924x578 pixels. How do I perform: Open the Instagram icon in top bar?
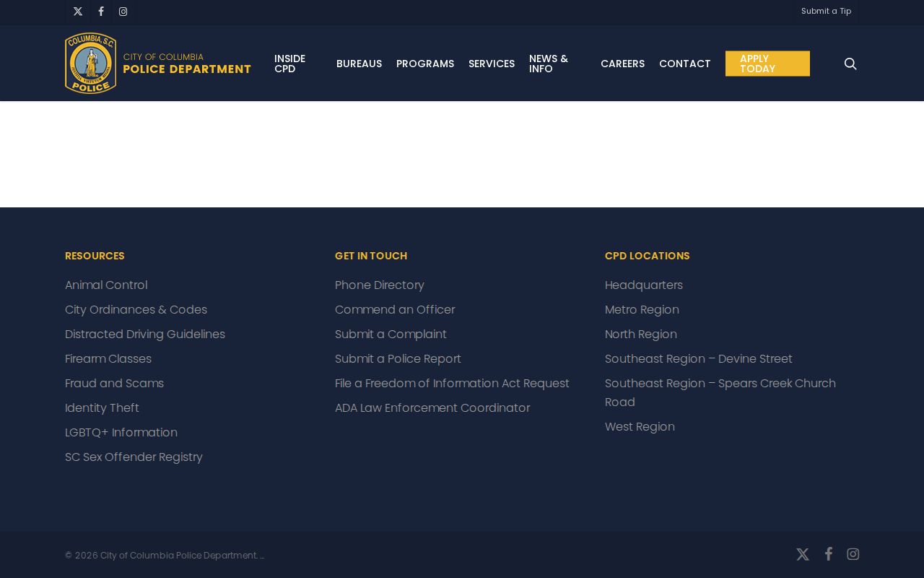[123, 12]
